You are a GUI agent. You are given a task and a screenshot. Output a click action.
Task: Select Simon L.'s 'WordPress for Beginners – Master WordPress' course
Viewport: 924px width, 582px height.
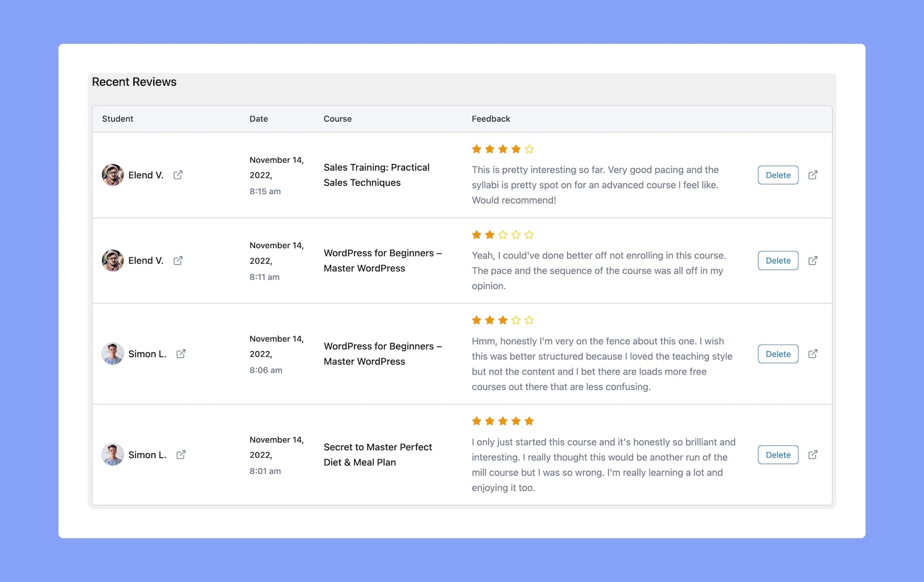point(383,354)
